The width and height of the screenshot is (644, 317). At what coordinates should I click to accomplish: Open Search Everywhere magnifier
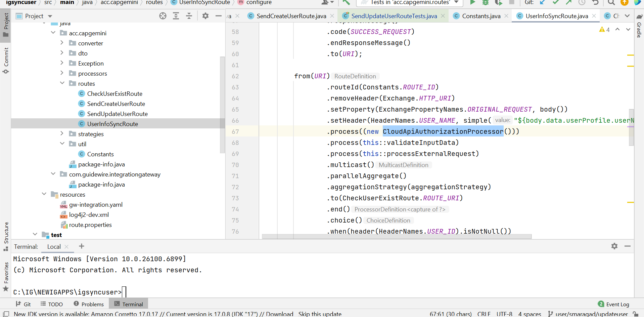pyautogui.click(x=611, y=2)
